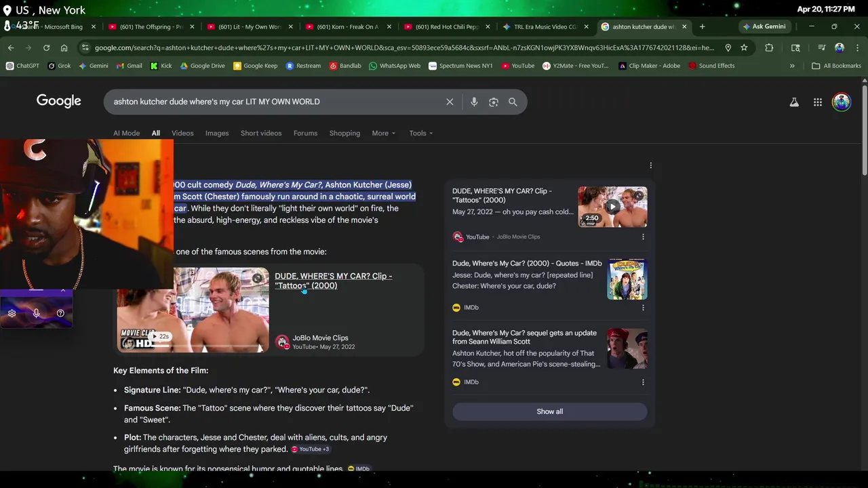Screen dimensions: 868x488
Task: Open Restream bookmark
Action: tap(303, 66)
